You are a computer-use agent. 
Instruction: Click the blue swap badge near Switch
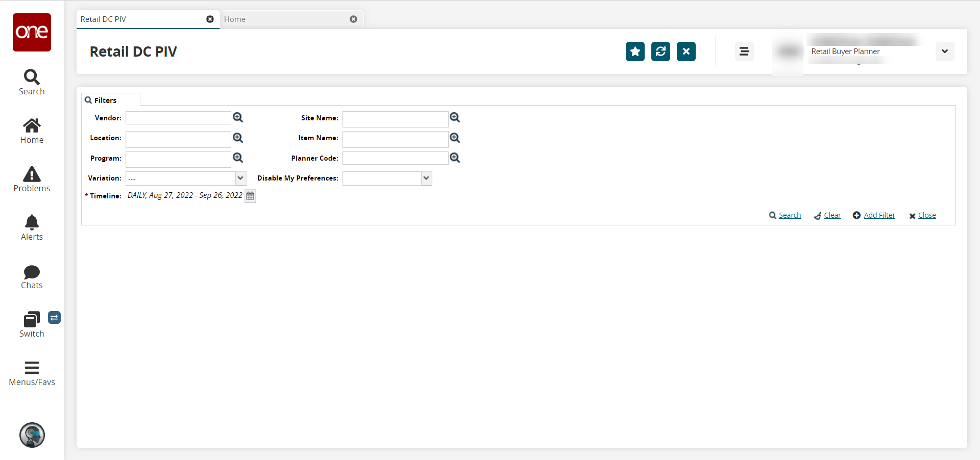click(x=54, y=318)
